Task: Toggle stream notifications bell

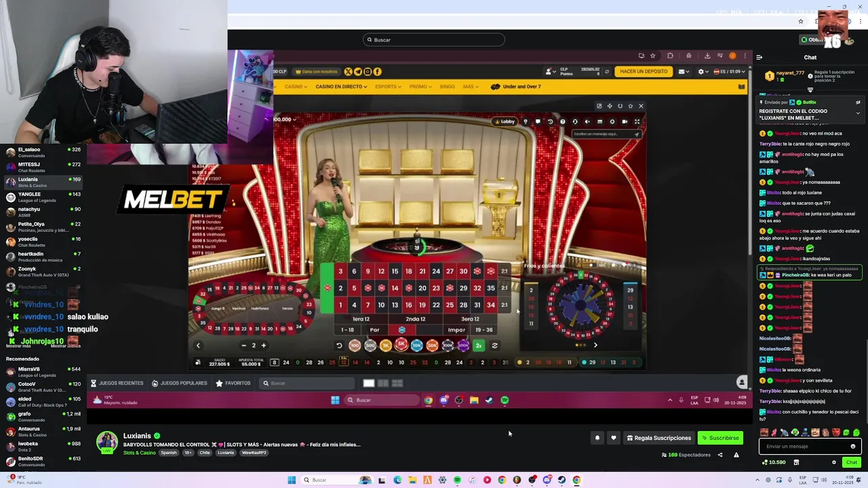Action: 597,438
